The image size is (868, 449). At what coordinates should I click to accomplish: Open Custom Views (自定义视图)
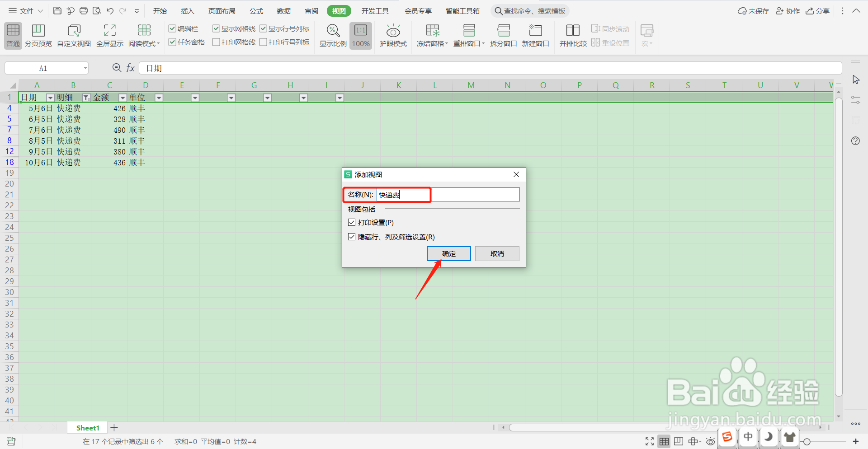tap(74, 35)
